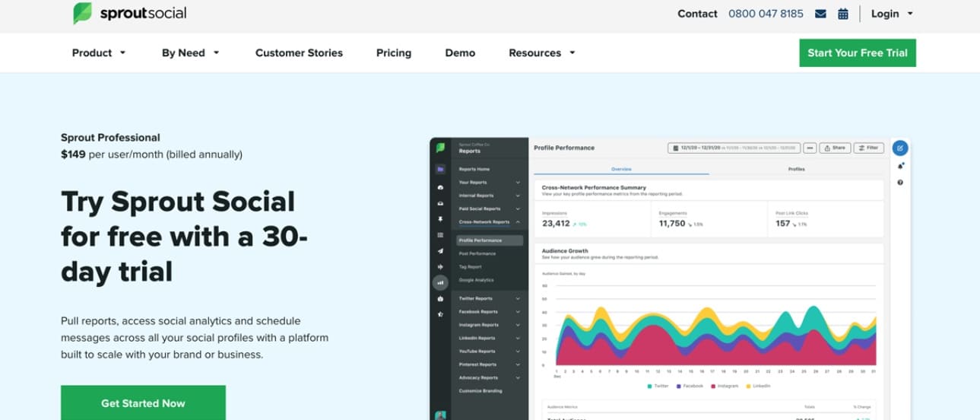This screenshot has width=980, height=420.
Task: Click the Engagements value 11,750
Action: coord(672,224)
